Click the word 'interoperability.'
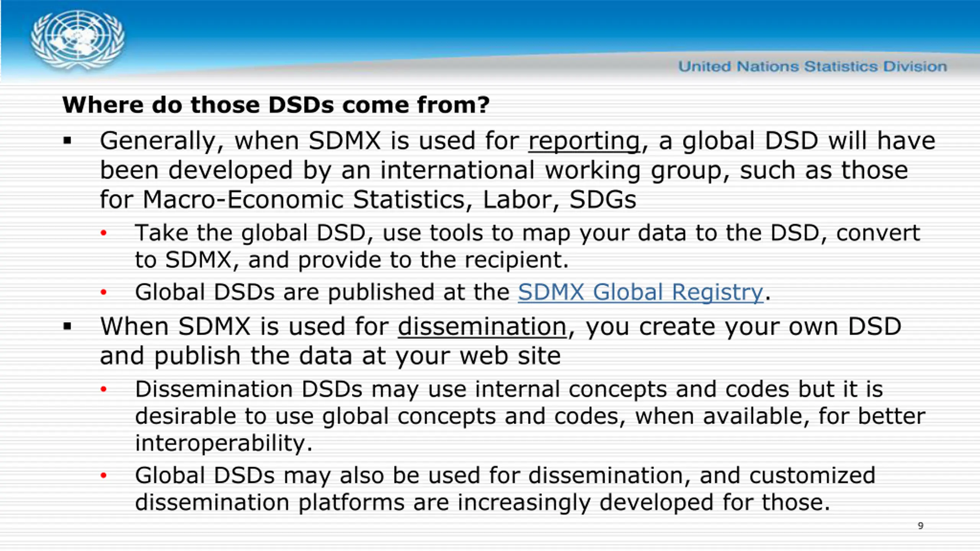 pos(224,443)
